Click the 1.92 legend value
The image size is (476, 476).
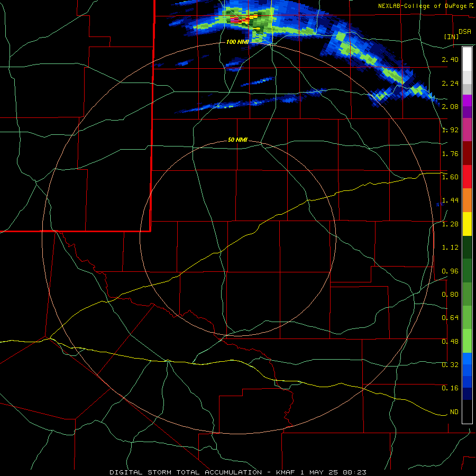tap(450, 130)
